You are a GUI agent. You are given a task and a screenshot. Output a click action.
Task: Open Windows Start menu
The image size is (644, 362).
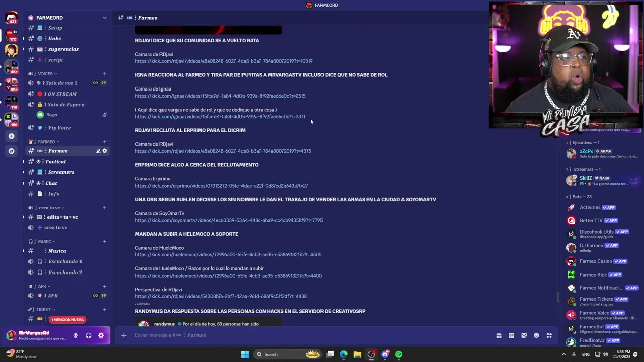245,354
